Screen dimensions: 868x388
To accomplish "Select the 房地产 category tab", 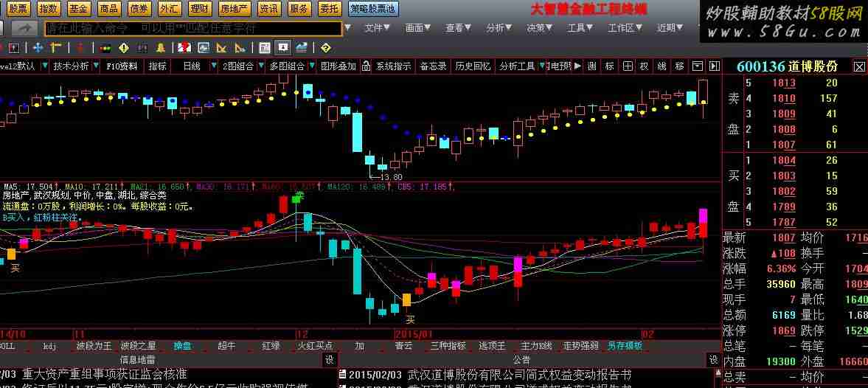I will (x=235, y=8).
